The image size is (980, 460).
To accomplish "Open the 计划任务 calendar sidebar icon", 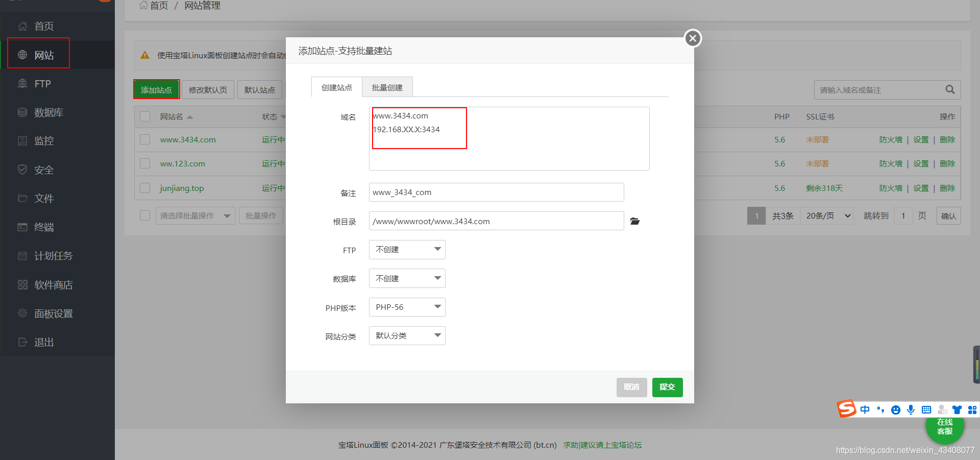I will [22, 255].
